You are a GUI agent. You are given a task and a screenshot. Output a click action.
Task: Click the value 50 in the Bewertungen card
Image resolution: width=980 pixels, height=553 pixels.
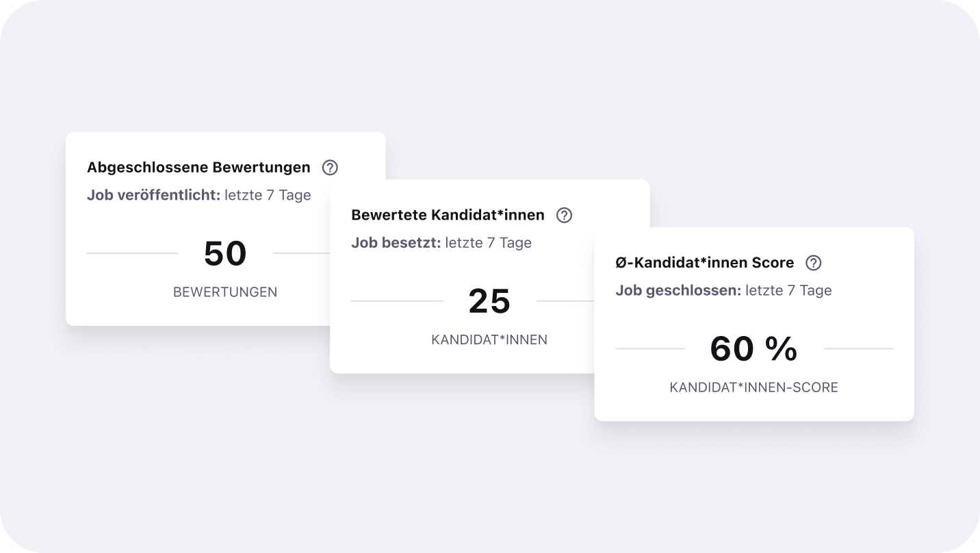225,254
